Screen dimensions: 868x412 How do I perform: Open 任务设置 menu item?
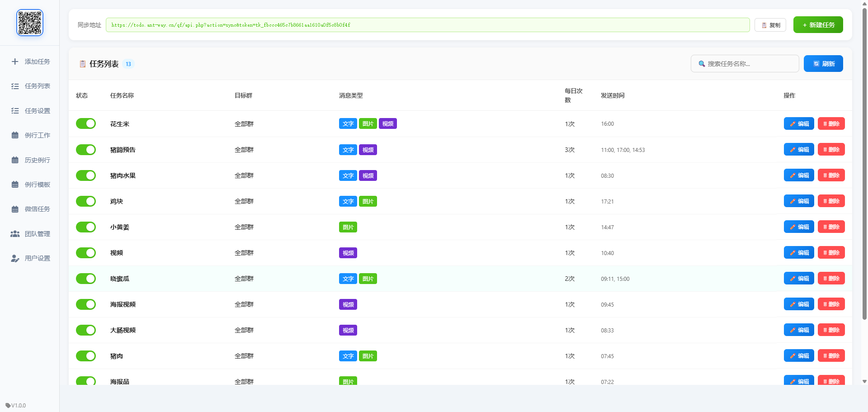click(x=30, y=111)
